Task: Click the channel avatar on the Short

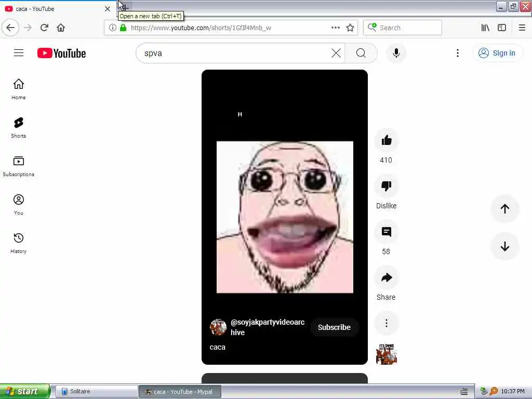Action: point(218,327)
